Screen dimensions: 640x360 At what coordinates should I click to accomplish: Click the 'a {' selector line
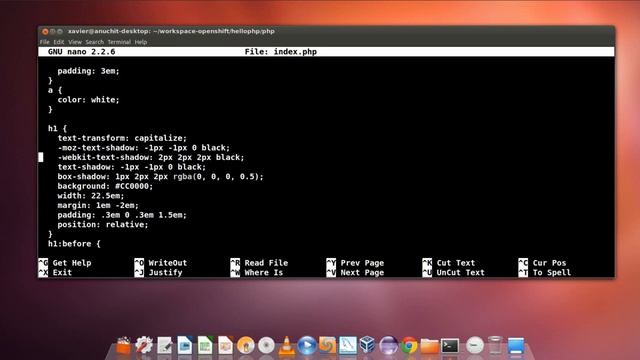click(x=55, y=90)
